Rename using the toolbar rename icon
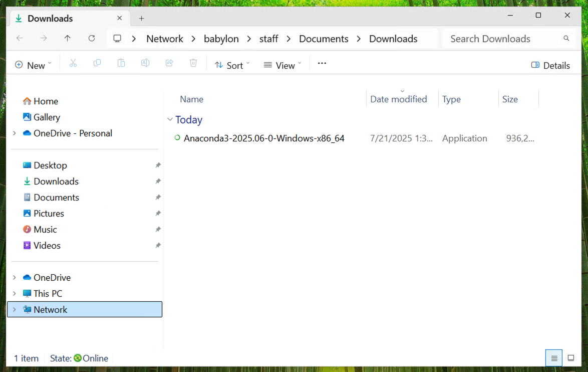Viewport: 588px width, 372px height. coord(145,63)
